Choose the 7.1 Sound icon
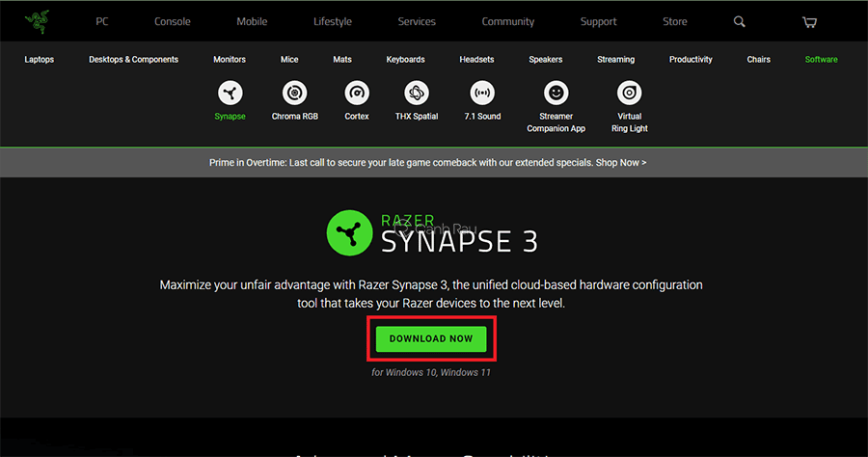Screen dimensions: 868x457 (482, 94)
